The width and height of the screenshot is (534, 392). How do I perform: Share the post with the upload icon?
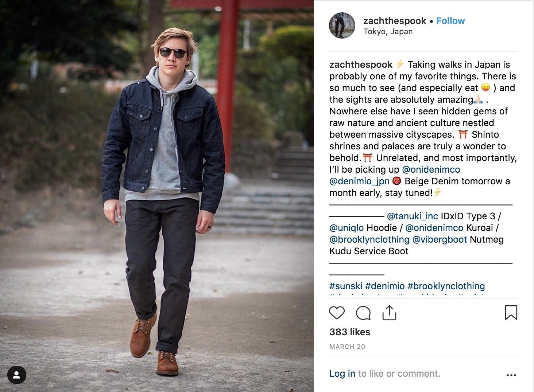(x=389, y=313)
